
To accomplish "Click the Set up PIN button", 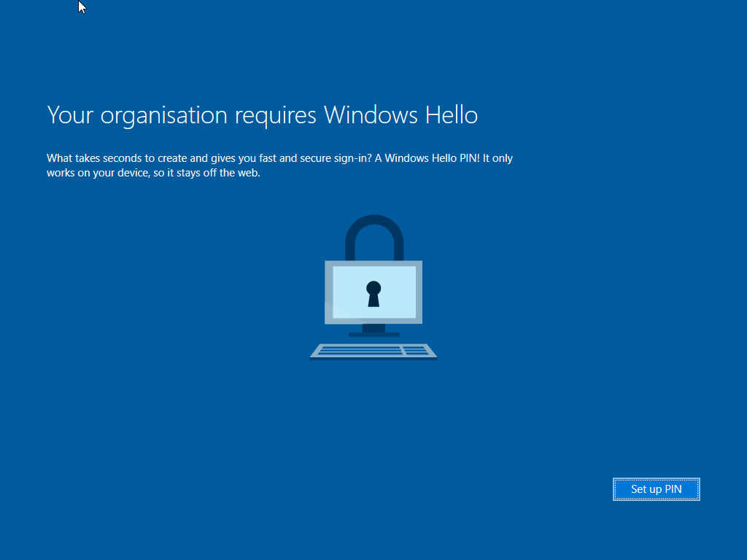I will click(656, 489).
